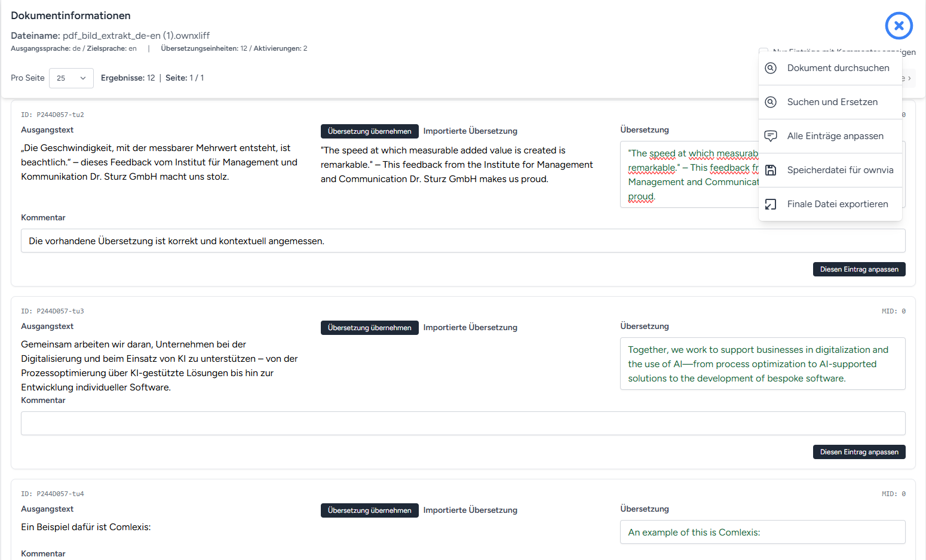
Task: Click the magnifier icon beside Dokument durchsuchen
Action: [771, 68]
